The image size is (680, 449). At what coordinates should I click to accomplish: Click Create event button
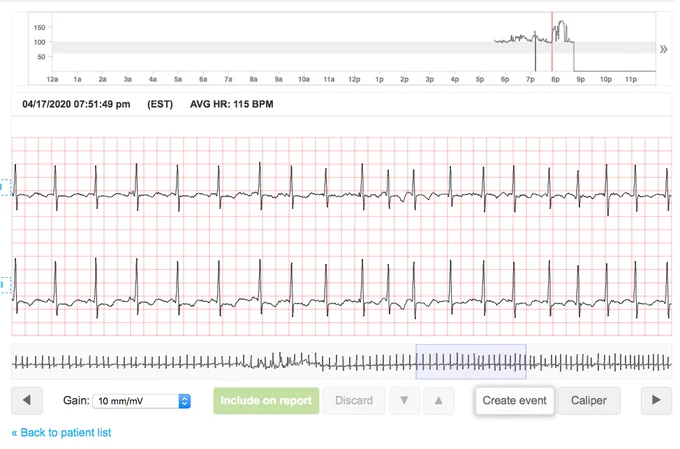coord(514,400)
